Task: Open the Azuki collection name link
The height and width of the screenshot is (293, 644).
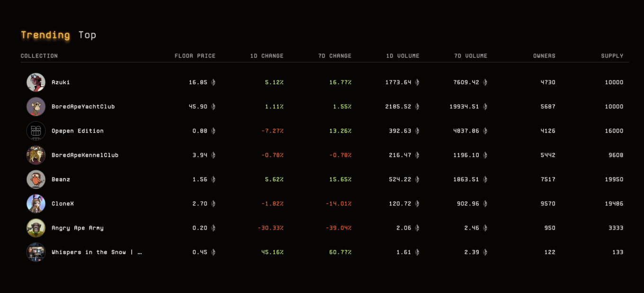Action: pos(61,82)
